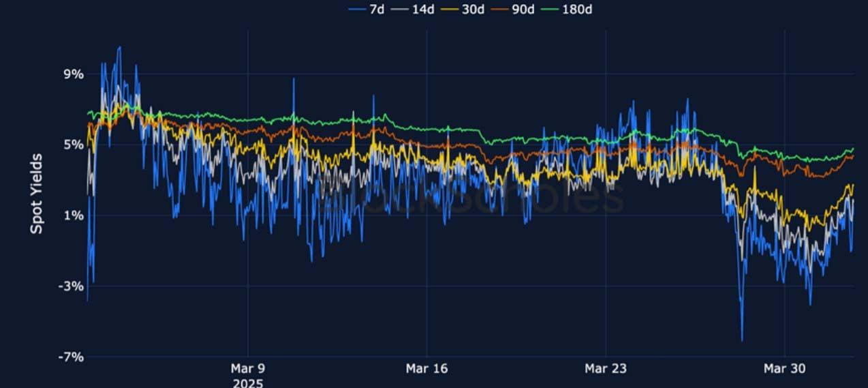Click the Mar 23 x-axis date label
868x388 pixels.
click(x=606, y=369)
